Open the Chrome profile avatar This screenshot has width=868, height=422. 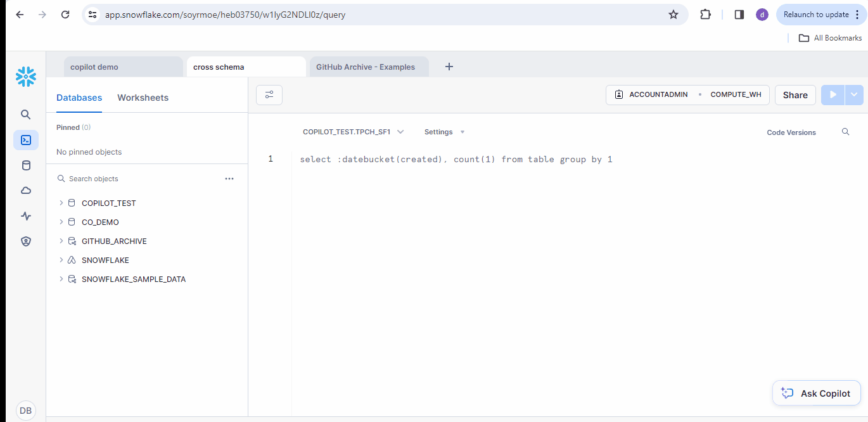762,15
